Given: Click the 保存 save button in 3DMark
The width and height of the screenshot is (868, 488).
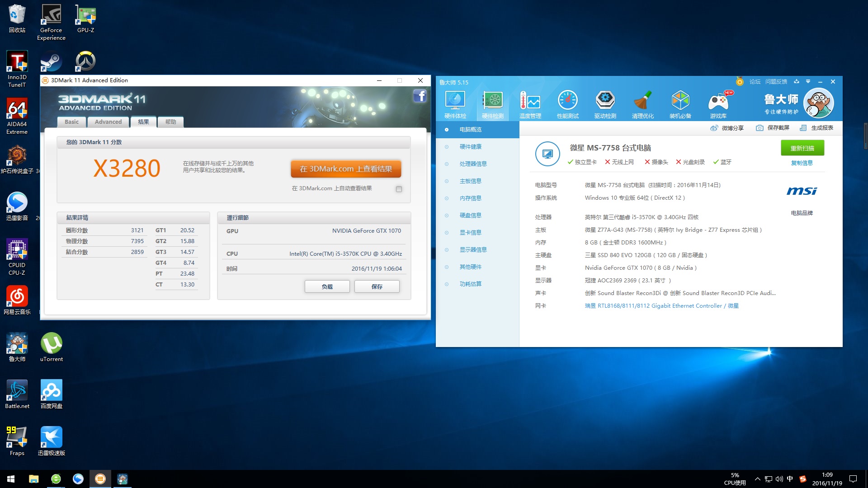Looking at the screenshot, I should 377,286.
